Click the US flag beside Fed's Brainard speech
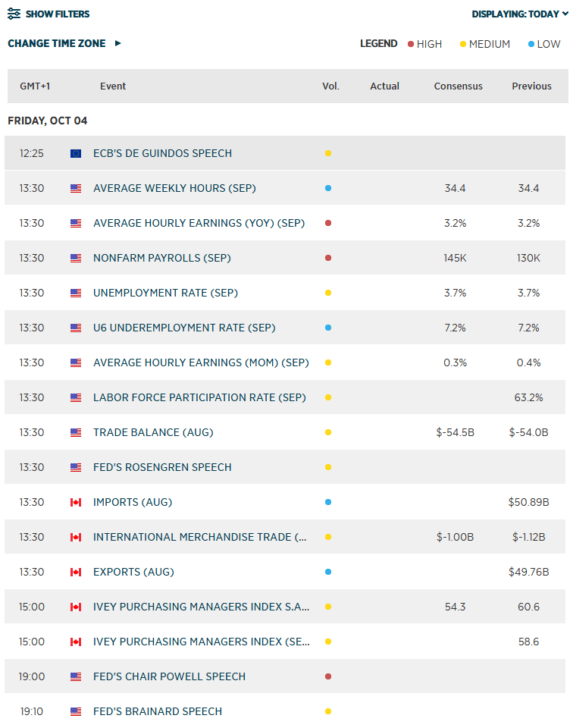The width and height of the screenshot is (570, 728). click(76, 711)
